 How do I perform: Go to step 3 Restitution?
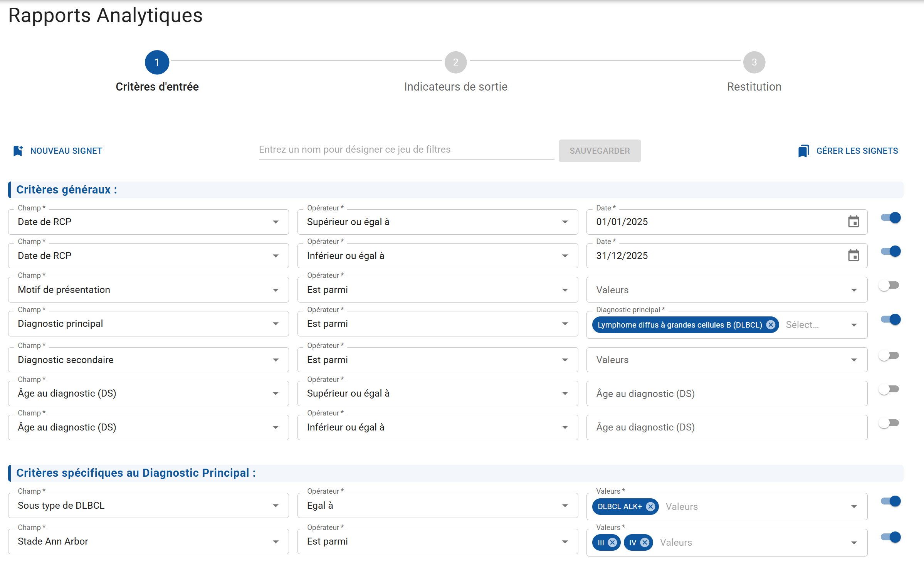pyautogui.click(x=754, y=62)
